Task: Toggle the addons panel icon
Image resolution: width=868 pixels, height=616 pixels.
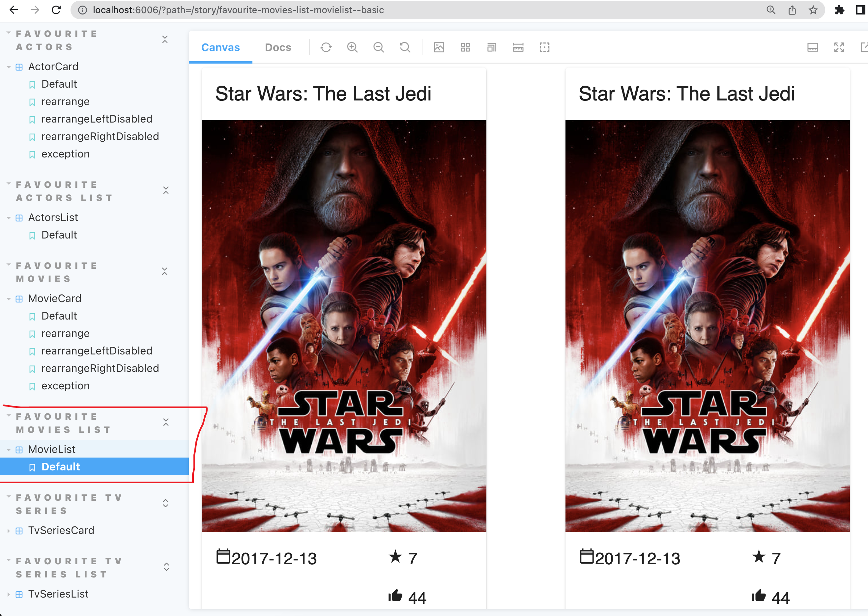Action: tap(812, 47)
